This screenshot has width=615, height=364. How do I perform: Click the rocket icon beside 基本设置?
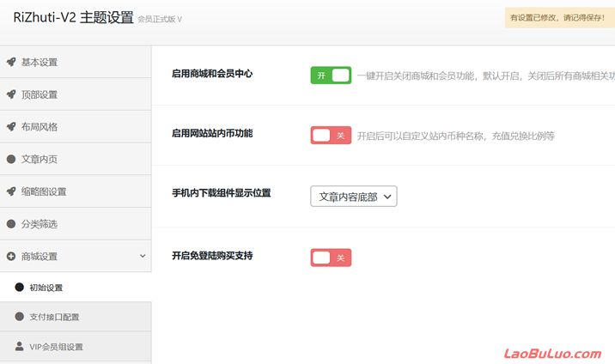point(11,62)
